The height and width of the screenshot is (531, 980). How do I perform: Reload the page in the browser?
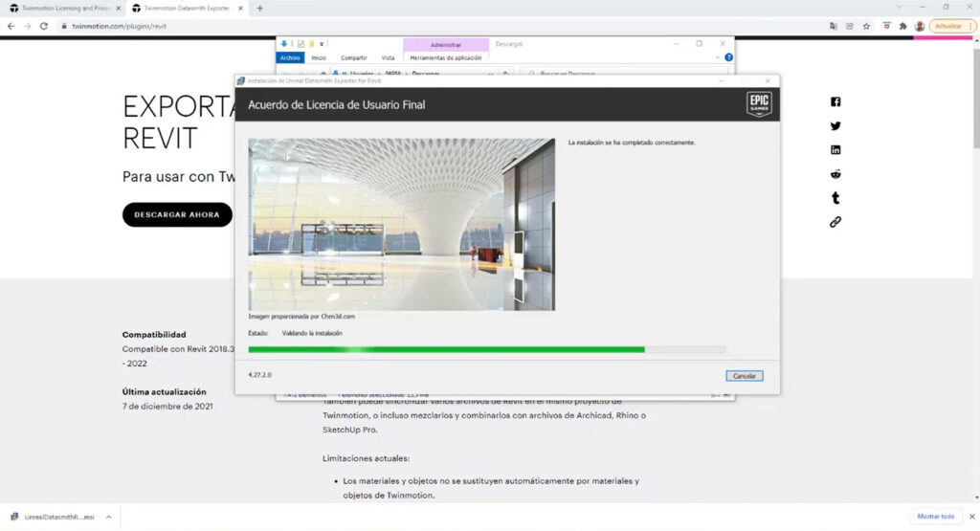(x=44, y=26)
